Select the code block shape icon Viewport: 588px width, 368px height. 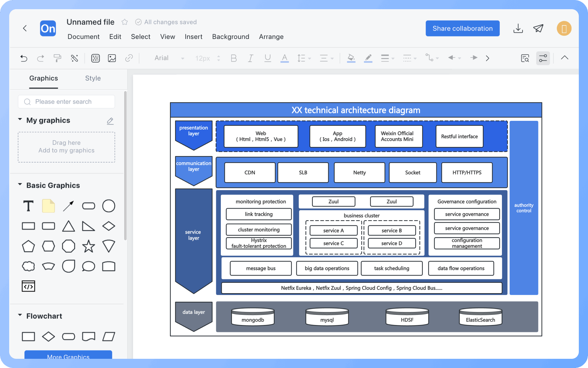coord(28,286)
